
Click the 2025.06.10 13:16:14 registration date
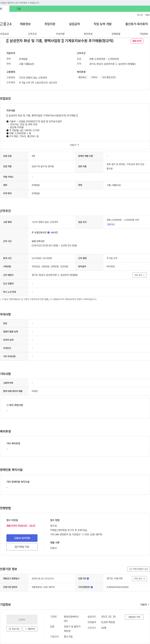coord(43,579)
